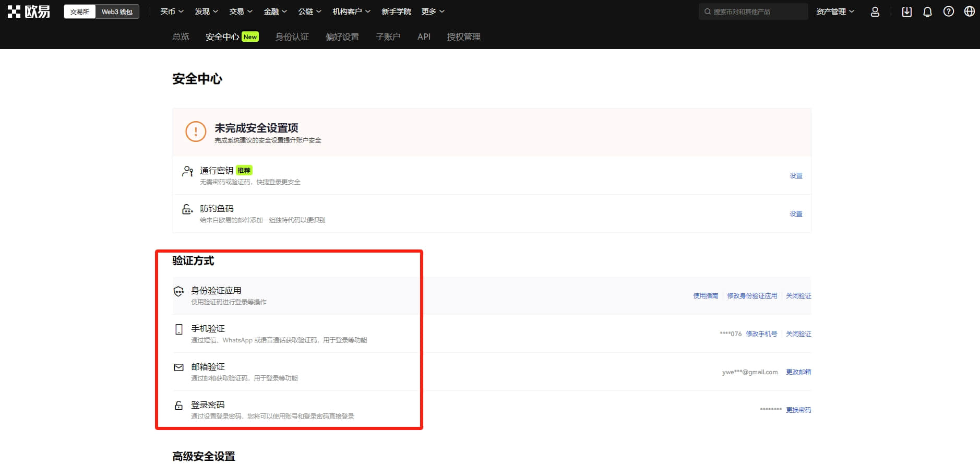Viewport: 980px width, 464px height.
Task: Click the search magnifier icon
Action: pyautogui.click(x=708, y=11)
